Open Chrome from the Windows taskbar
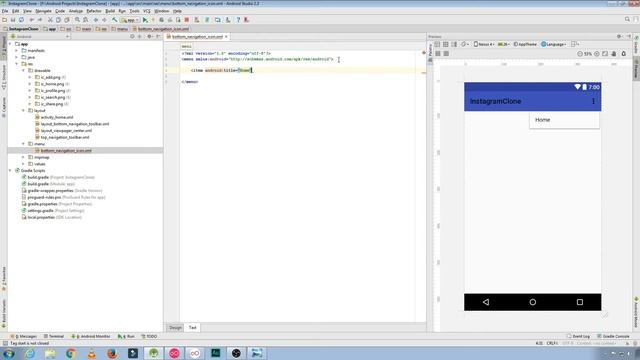 [x=71, y=353]
